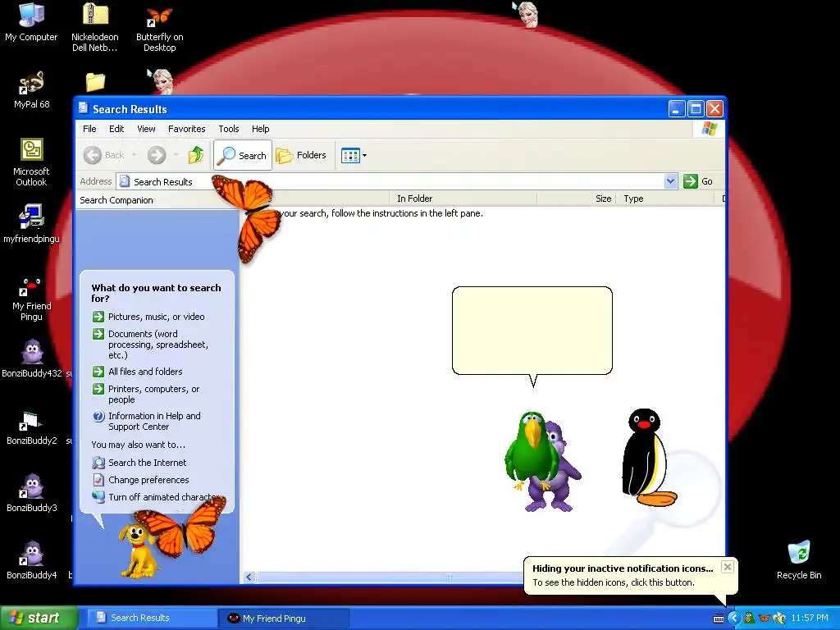Viewport: 840px width, 630px height.
Task: Open the Back history dropdown arrow
Action: point(134,155)
